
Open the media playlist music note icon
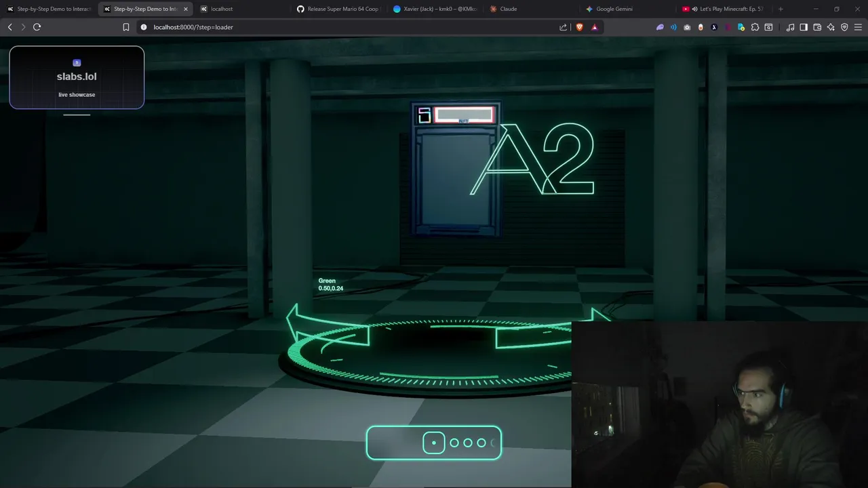point(790,27)
